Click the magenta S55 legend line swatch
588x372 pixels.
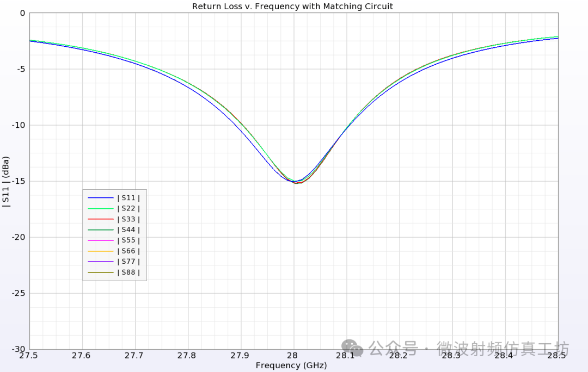click(101, 240)
